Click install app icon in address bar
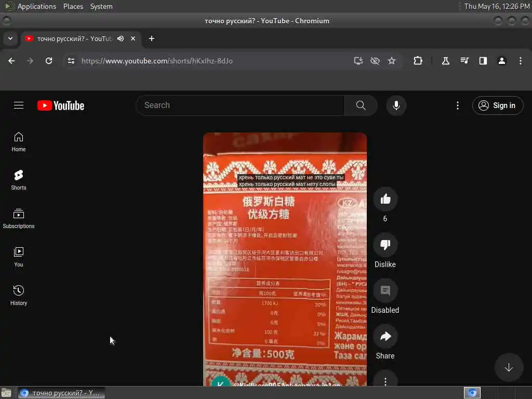 pyautogui.click(x=358, y=61)
